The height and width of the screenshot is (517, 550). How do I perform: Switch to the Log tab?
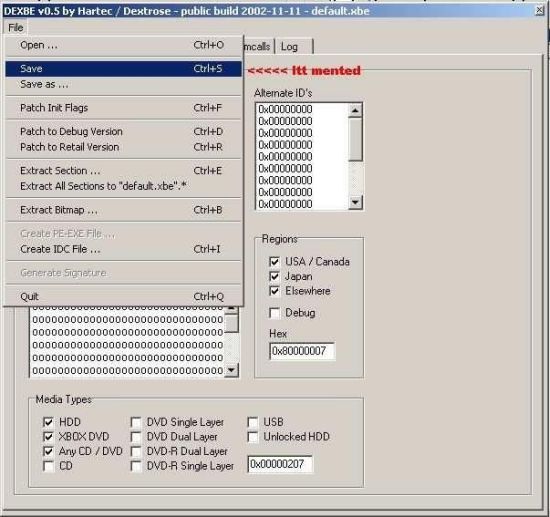(294, 47)
